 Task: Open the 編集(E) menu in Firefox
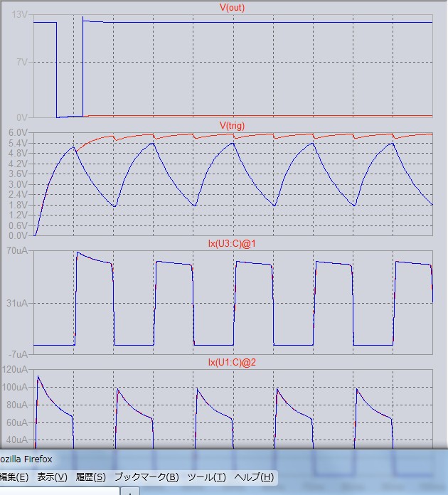click(14, 477)
